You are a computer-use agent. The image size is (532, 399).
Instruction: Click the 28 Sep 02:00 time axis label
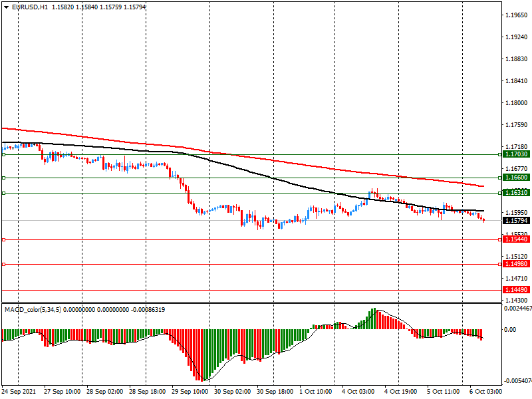click(104, 392)
